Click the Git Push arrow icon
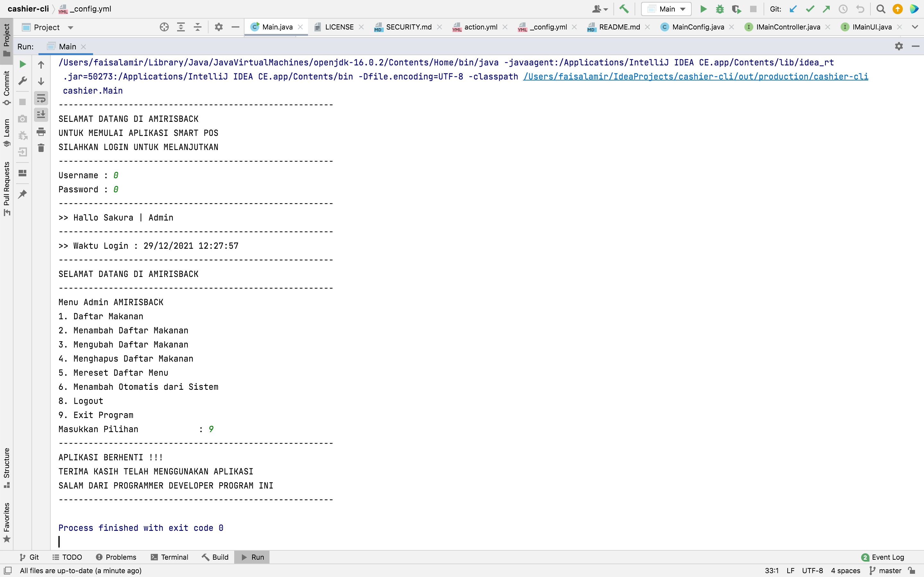Screen dimensions: 924x577 [826, 9]
